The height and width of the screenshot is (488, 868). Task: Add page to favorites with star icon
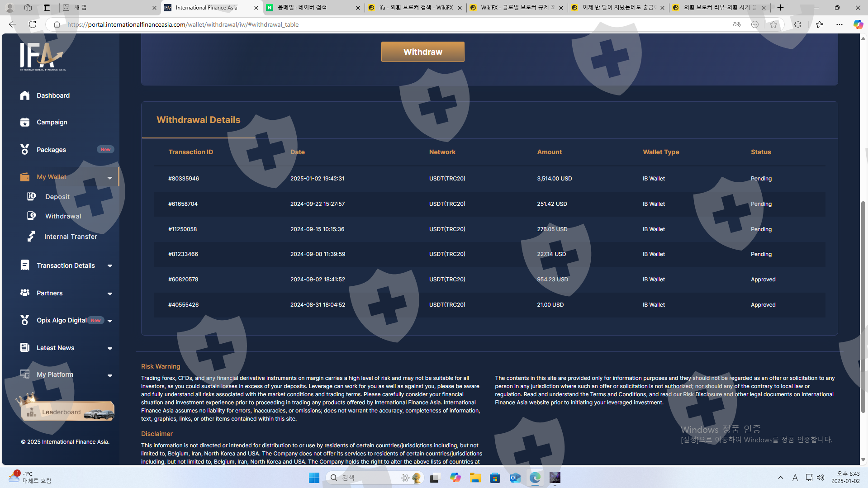click(773, 24)
